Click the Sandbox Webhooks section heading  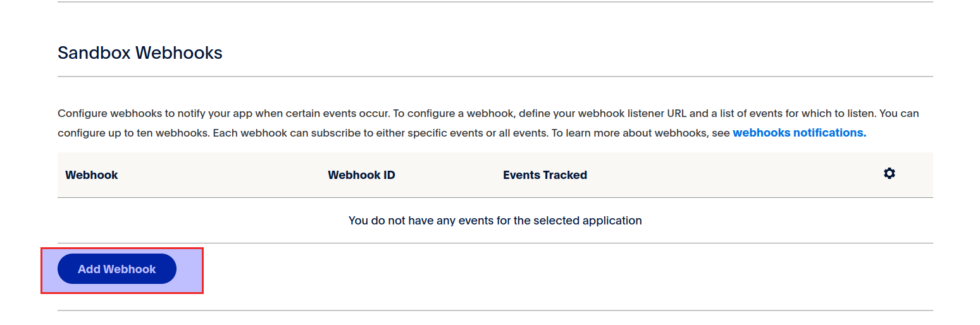pyautogui.click(x=140, y=52)
